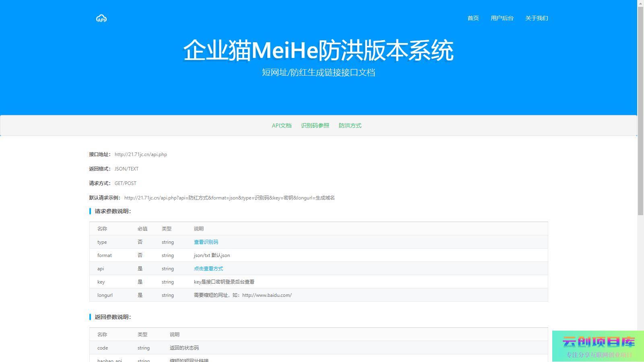This screenshot has height=362, width=644.
Task: Click the scrollbar up arrow
Action: point(640,3)
